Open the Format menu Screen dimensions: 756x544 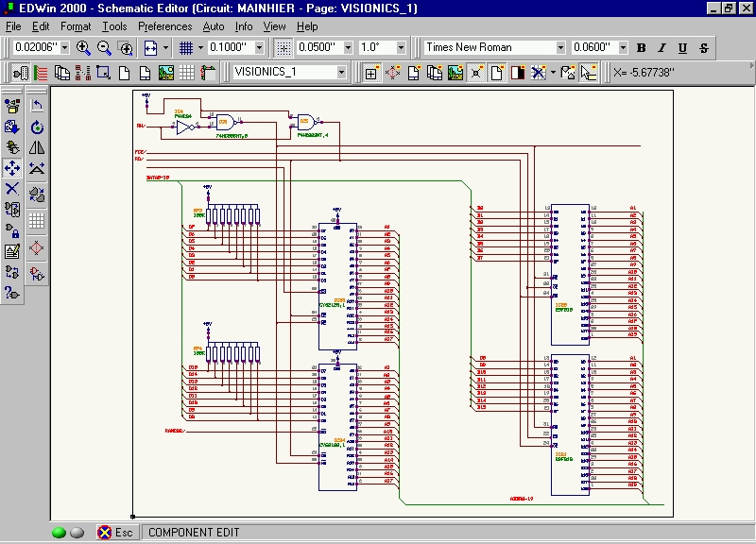click(76, 26)
